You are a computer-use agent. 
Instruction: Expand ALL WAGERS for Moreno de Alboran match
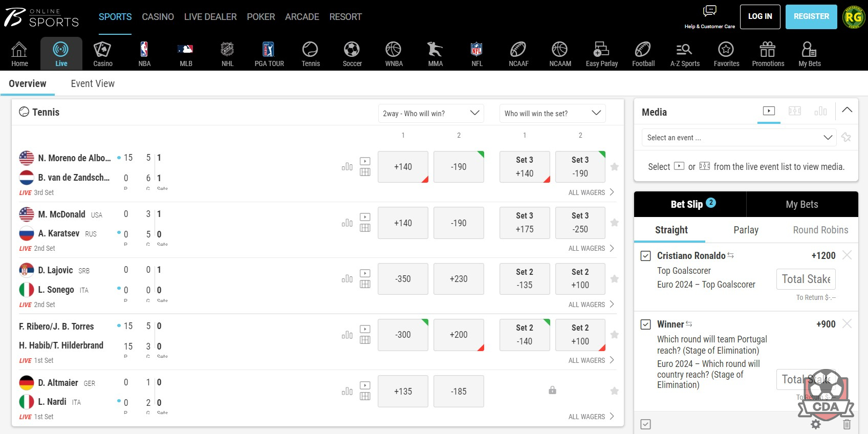[x=591, y=192]
